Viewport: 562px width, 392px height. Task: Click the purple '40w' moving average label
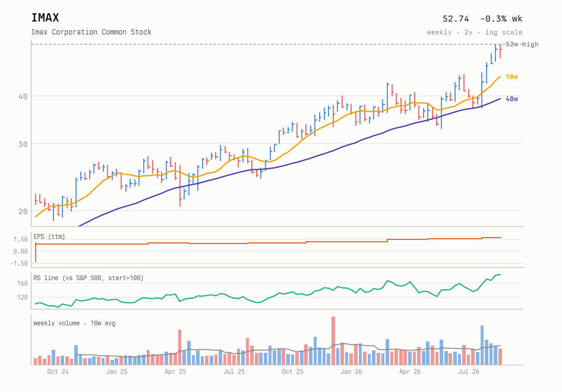pyautogui.click(x=512, y=99)
